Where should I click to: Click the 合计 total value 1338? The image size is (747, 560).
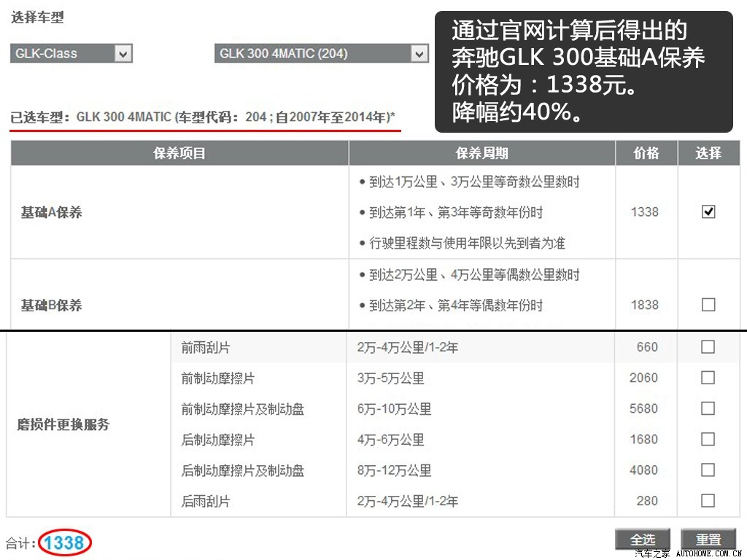[64, 542]
